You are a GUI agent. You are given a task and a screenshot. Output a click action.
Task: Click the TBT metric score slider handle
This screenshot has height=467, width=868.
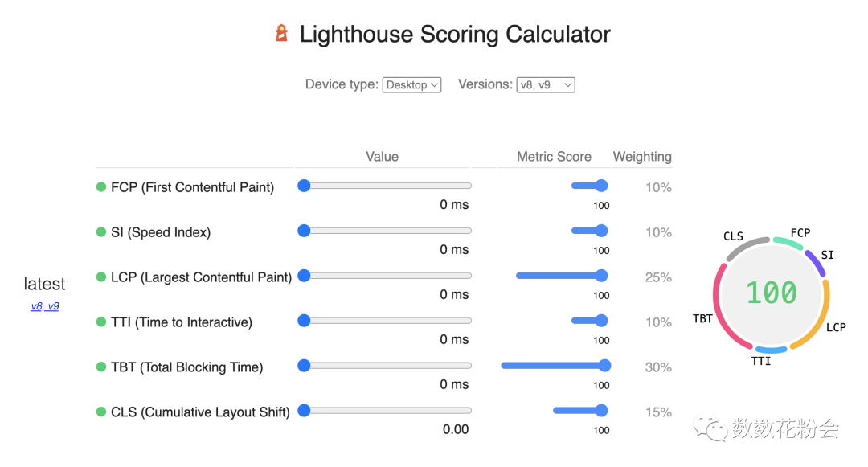pyautogui.click(x=604, y=365)
